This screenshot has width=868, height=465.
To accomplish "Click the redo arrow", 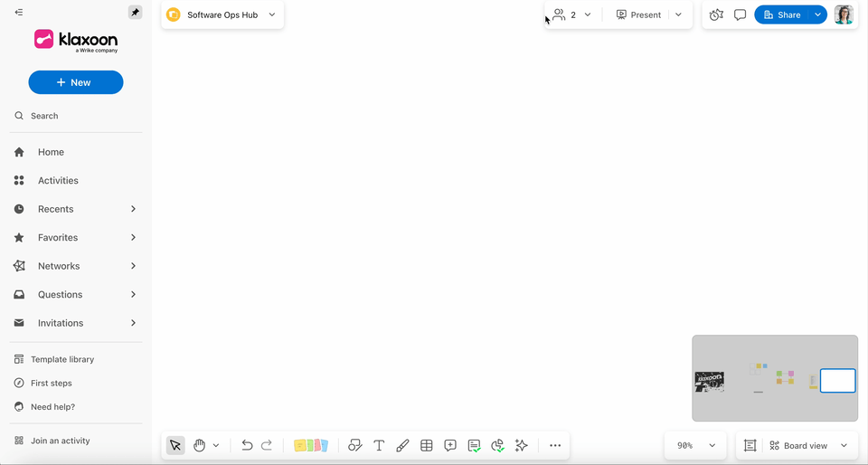I will 267,446.
